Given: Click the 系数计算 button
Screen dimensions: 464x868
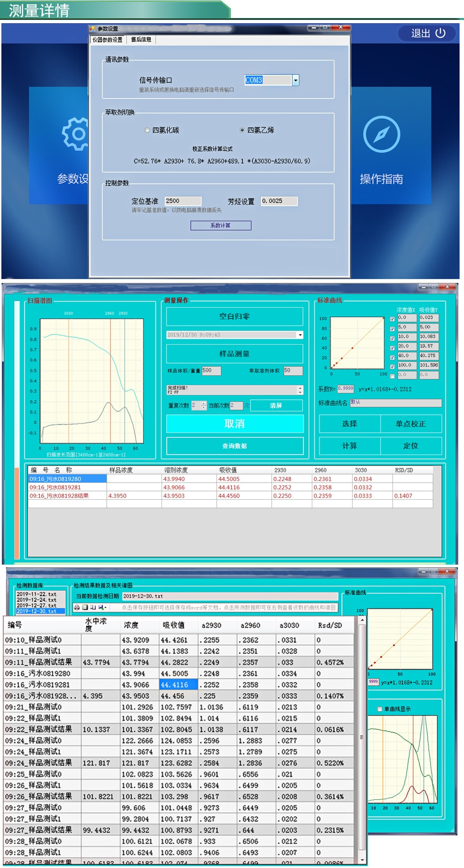Looking at the screenshot, I should 220,225.
